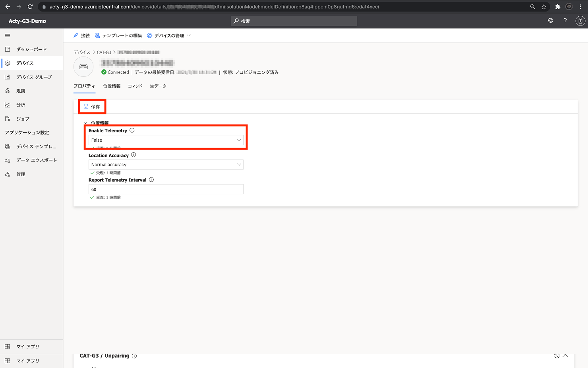Click テンプレートの編集 in the toolbar

pyautogui.click(x=118, y=35)
